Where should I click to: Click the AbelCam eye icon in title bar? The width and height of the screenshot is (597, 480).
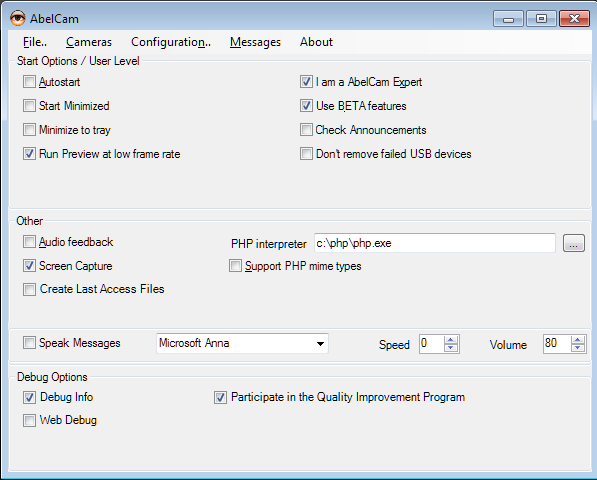coord(18,18)
